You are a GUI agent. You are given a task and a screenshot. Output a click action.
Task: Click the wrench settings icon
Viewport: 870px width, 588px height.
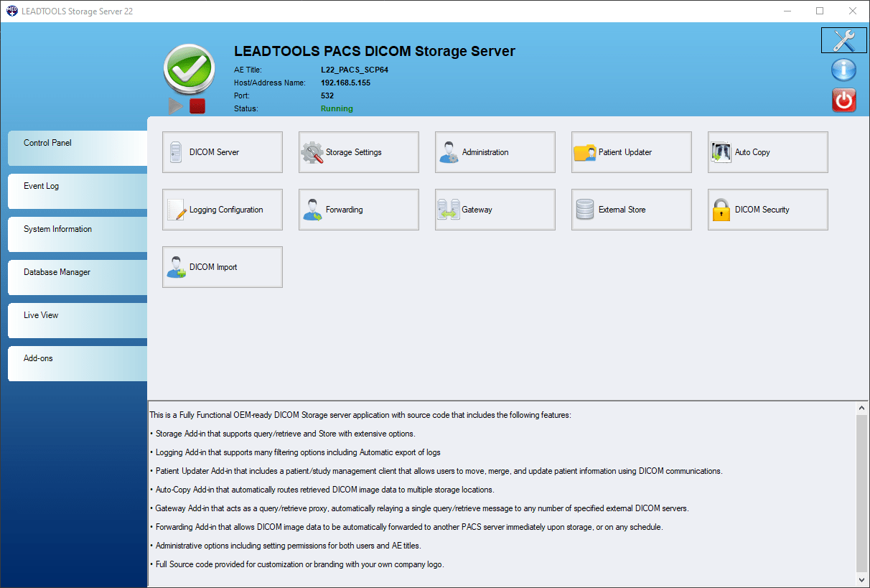coord(843,40)
